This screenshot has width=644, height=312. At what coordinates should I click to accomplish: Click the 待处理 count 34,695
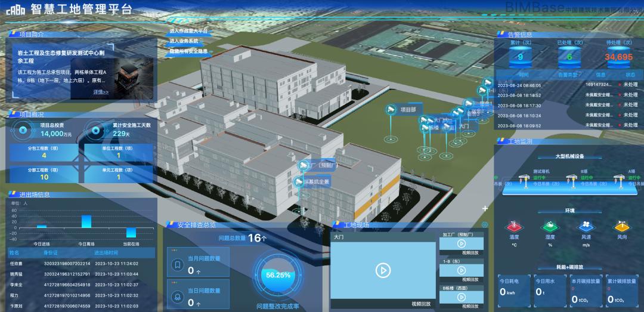(x=618, y=57)
